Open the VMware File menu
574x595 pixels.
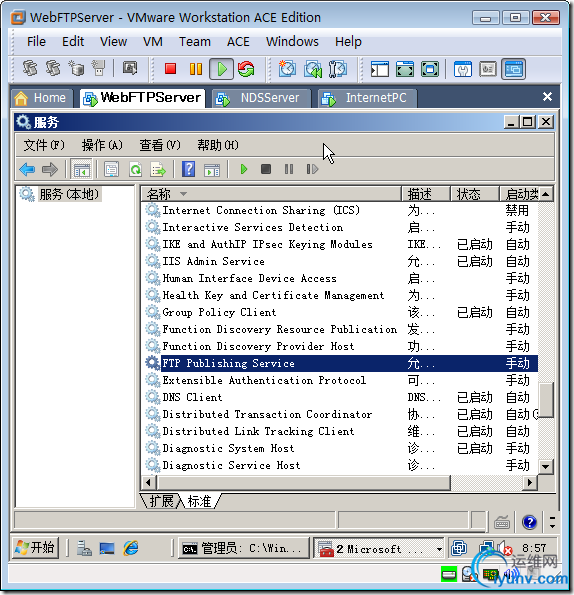pyautogui.click(x=36, y=41)
